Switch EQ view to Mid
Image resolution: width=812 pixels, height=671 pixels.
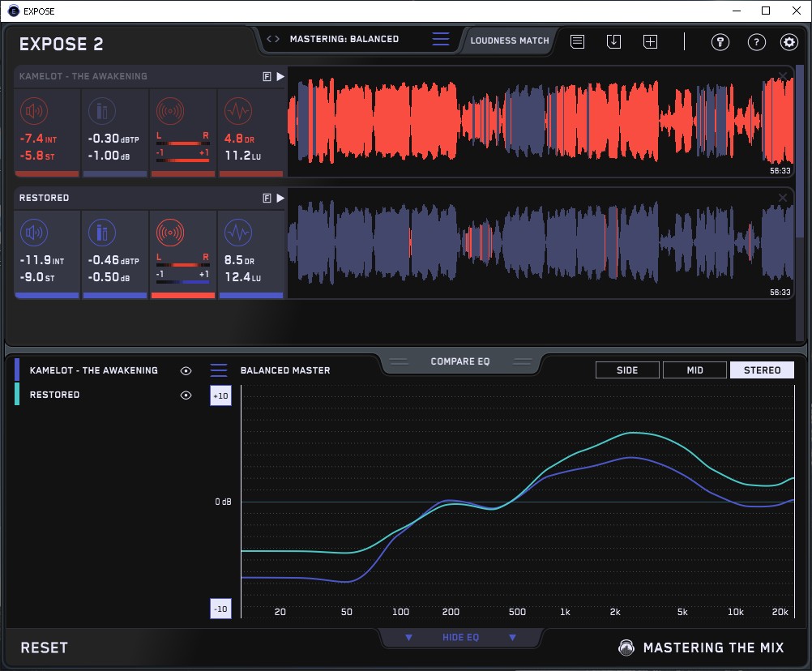(694, 370)
